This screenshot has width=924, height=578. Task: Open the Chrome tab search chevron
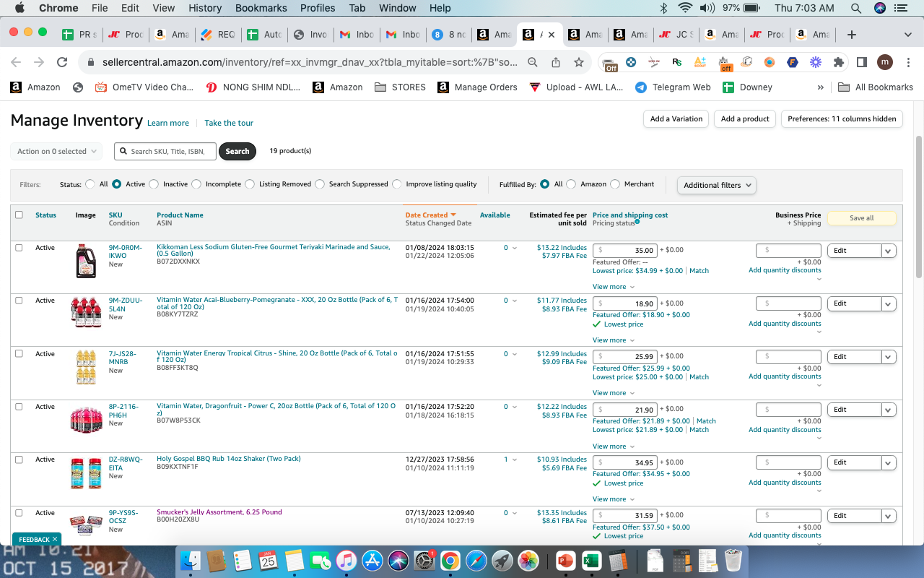(x=908, y=35)
